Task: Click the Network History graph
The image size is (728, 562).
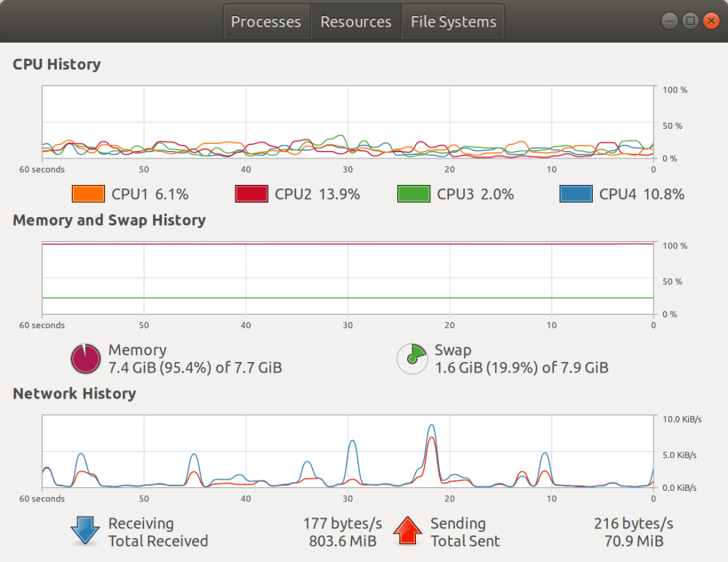Action: 347,449
